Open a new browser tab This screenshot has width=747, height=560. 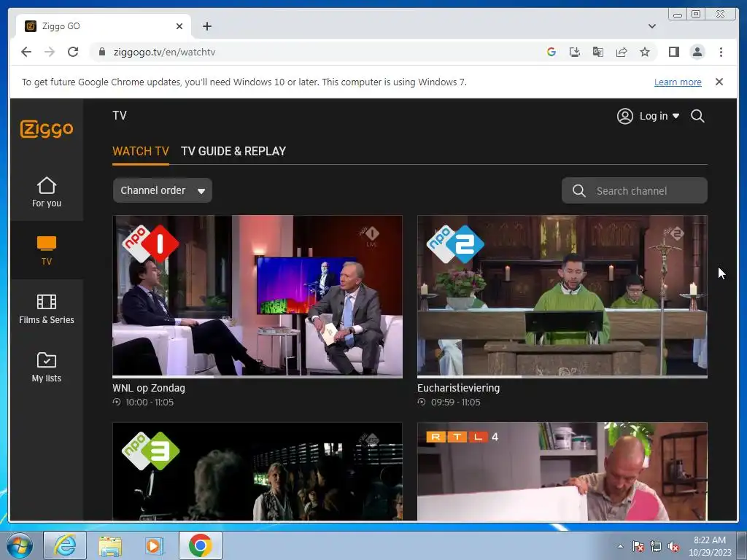[x=206, y=26]
